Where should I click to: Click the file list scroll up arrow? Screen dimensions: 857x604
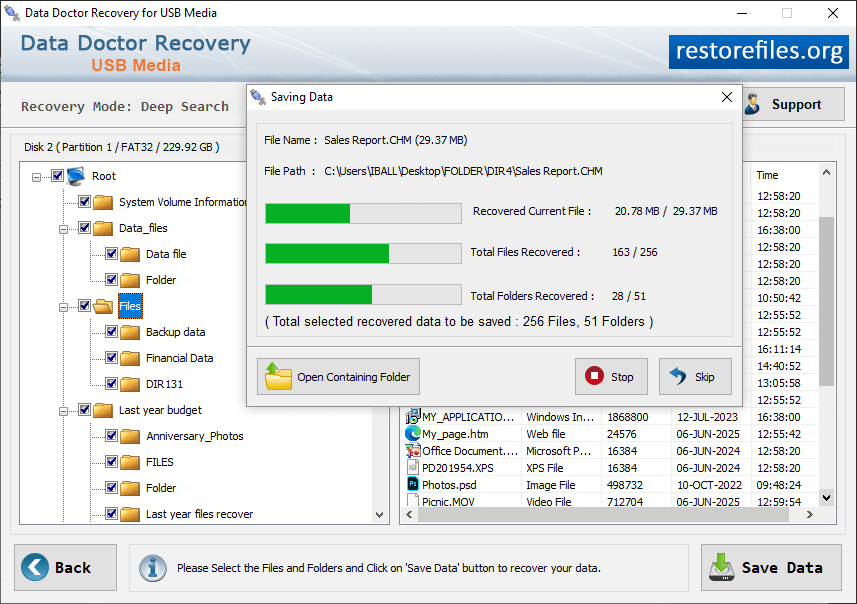pos(826,173)
